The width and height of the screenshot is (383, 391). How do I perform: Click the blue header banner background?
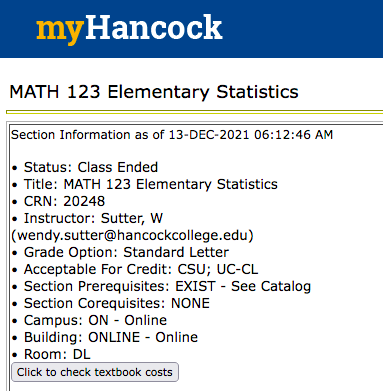300,29
